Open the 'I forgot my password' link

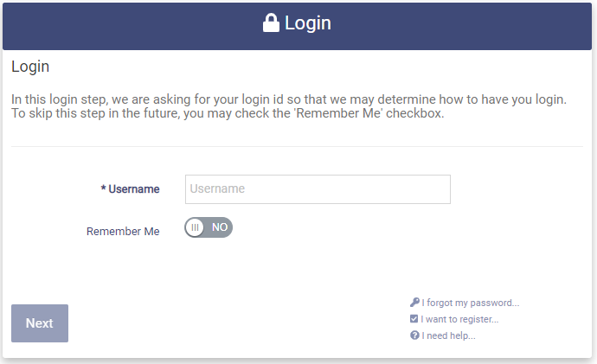coord(470,303)
